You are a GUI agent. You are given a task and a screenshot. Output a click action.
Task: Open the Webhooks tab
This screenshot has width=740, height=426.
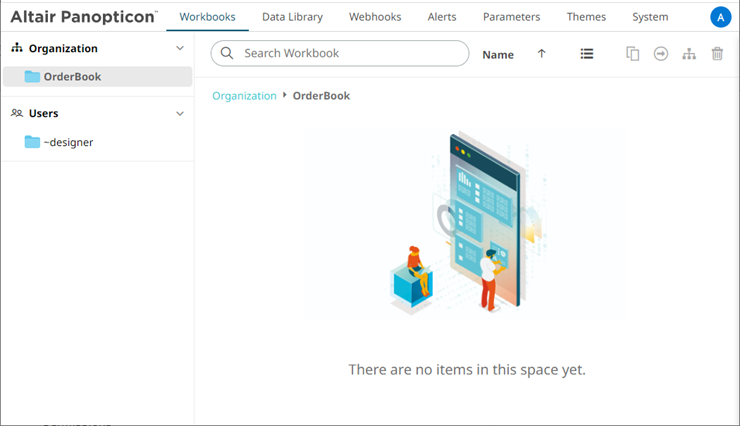[x=375, y=17]
